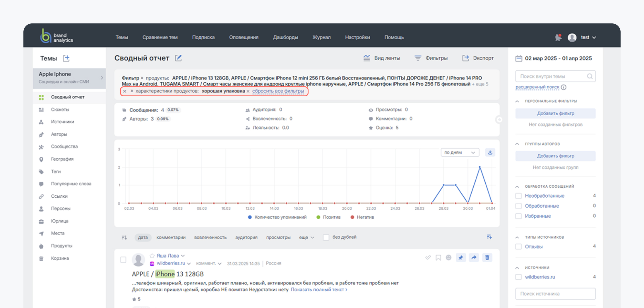Collapse Типы источников section
644x308 pixels.
tap(517, 237)
